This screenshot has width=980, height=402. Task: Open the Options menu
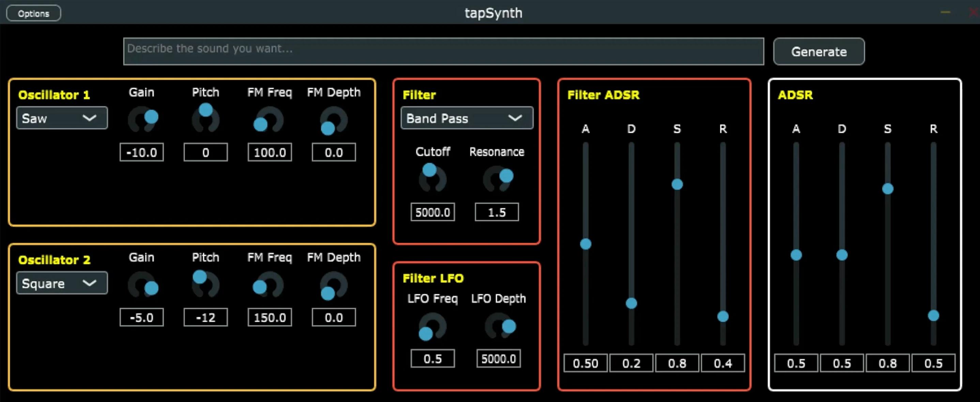pyautogui.click(x=33, y=13)
